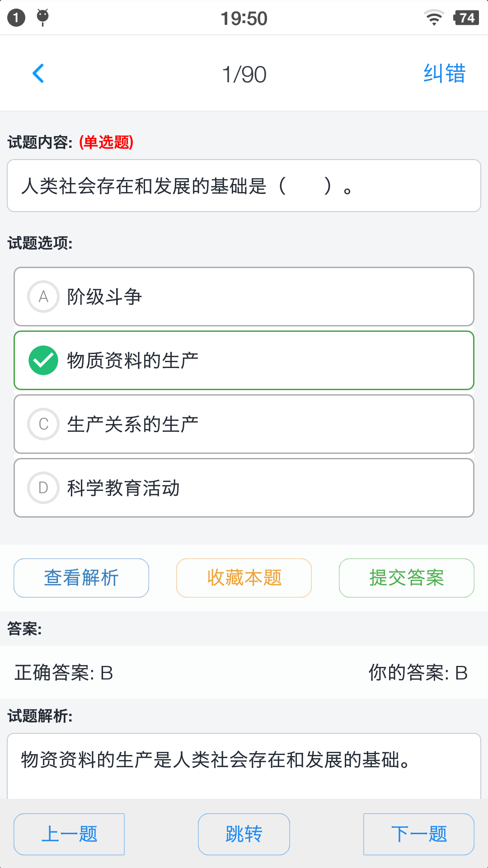Open 纠错 to report an error
This screenshot has width=488, height=868.
click(444, 74)
